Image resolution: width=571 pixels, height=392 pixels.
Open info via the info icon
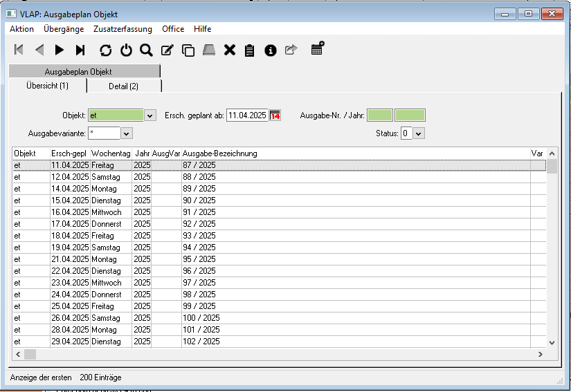tap(271, 50)
